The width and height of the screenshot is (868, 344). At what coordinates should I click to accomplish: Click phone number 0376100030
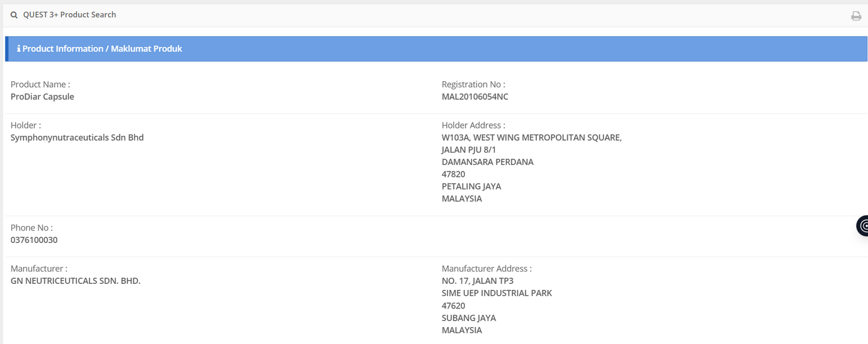34,240
